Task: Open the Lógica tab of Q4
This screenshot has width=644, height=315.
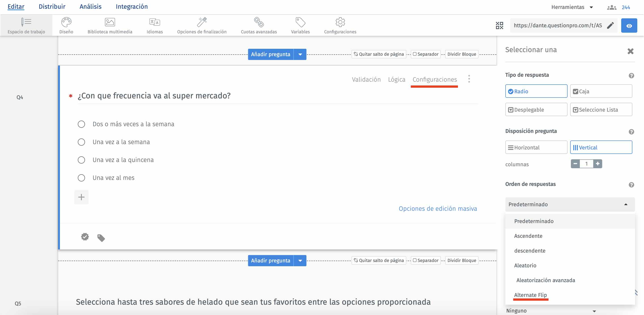Action: point(396,80)
